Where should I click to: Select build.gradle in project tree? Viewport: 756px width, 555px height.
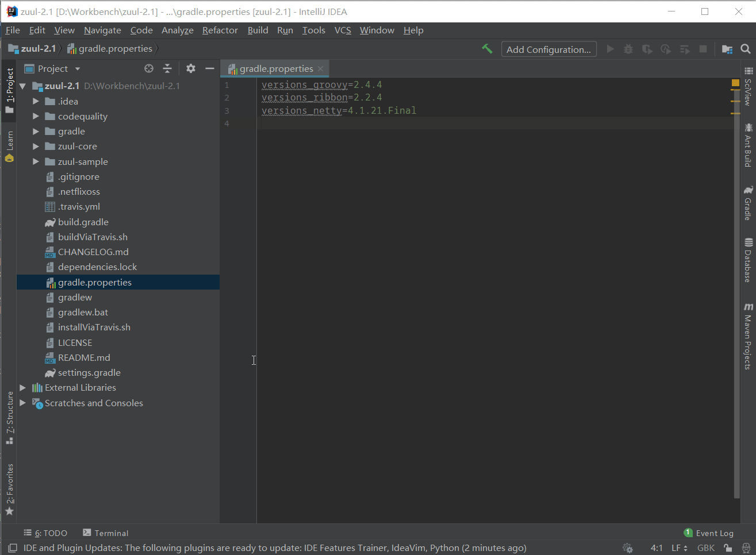pos(83,222)
